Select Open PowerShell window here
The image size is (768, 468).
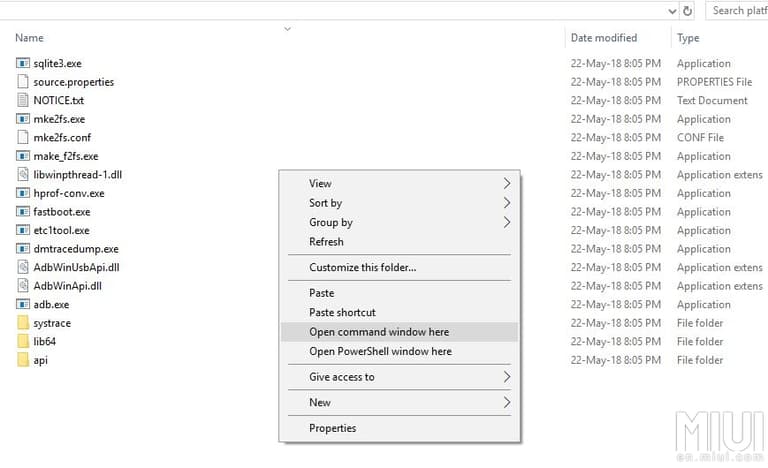(x=380, y=351)
